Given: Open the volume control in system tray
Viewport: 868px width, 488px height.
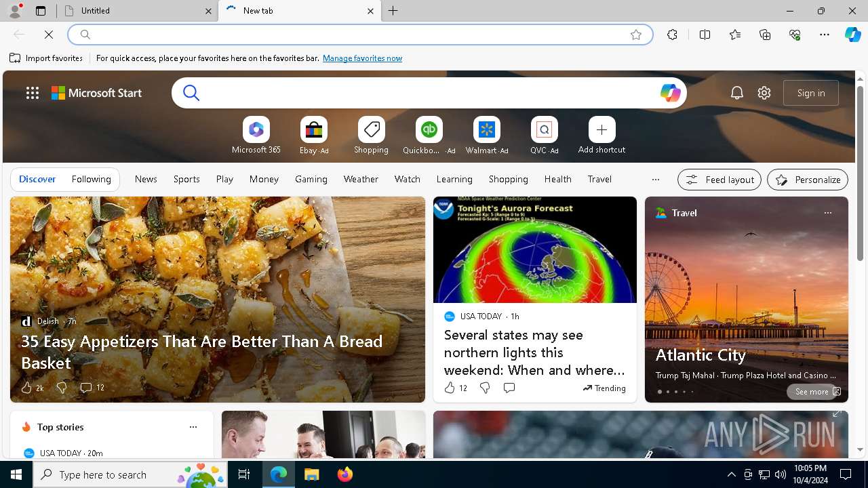Looking at the screenshot, I should tap(781, 474).
